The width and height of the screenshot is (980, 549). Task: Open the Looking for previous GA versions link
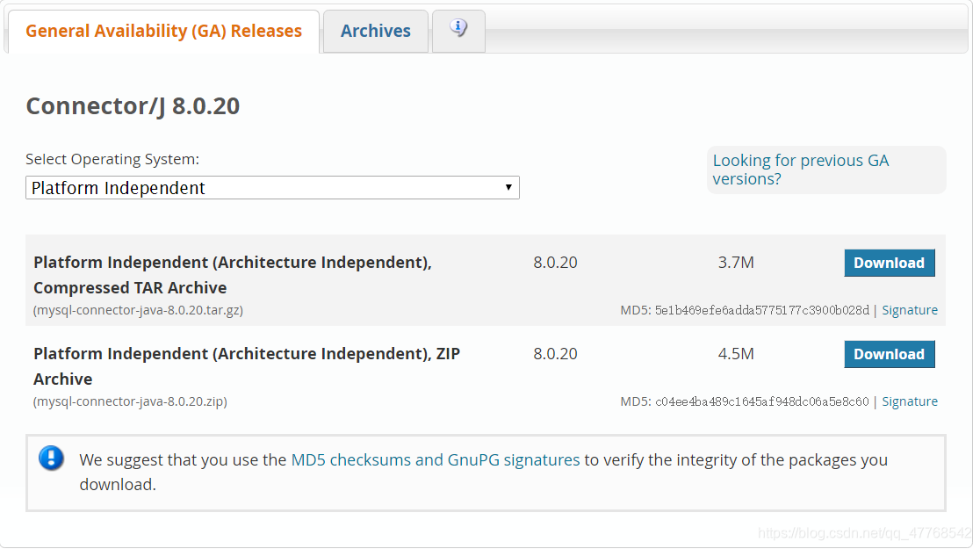801,170
